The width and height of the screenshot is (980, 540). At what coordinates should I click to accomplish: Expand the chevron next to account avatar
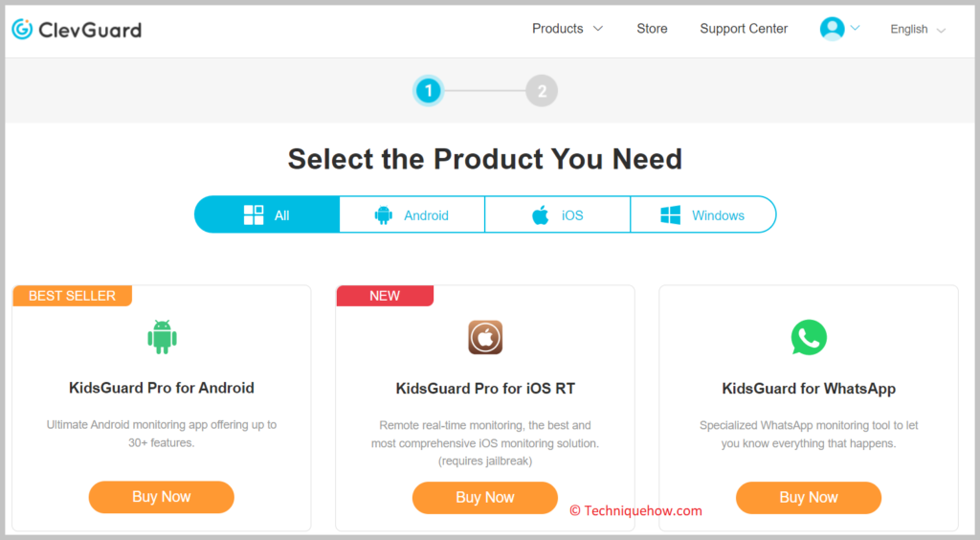point(855,28)
